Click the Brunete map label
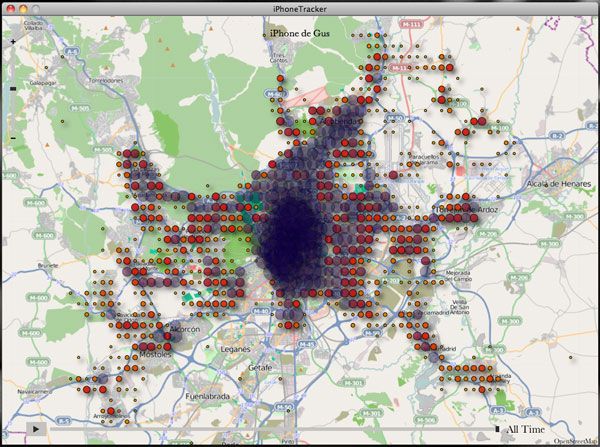The image size is (600, 447). coord(48,265)
